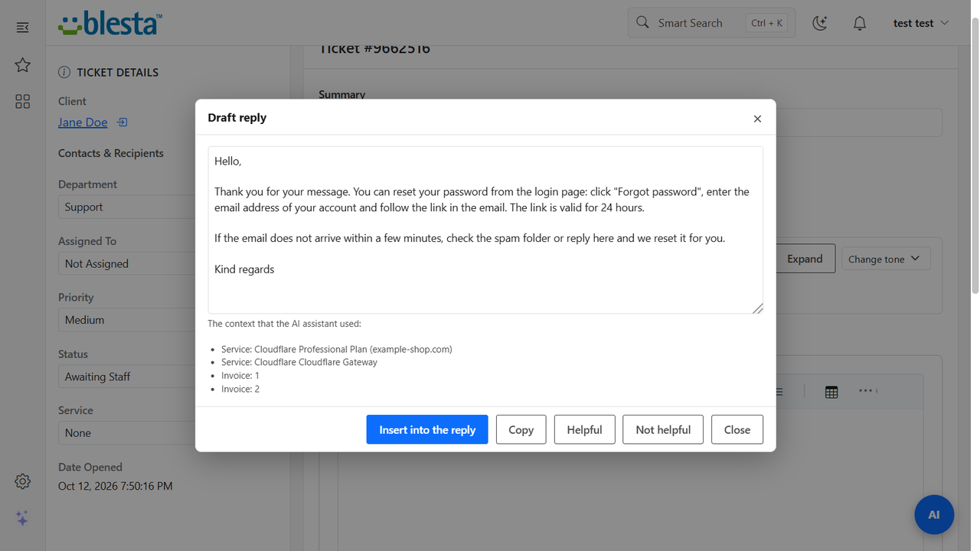Click the Expand button behind the dialog
The width and height of the screenshot is (980, 551).
point(805,259)
